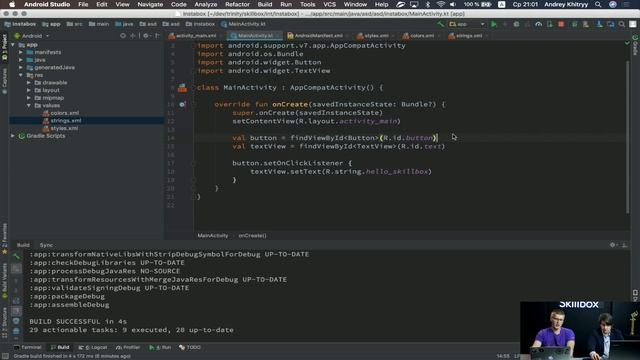Expand the java folder in project tree
640x360 pixels.
tap(21, 60)
